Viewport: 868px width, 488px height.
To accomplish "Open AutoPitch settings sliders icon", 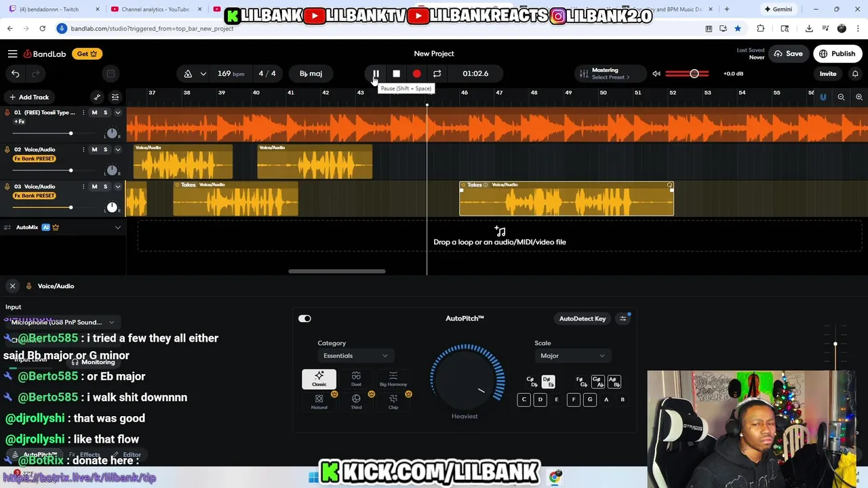I will click(623, 319).
